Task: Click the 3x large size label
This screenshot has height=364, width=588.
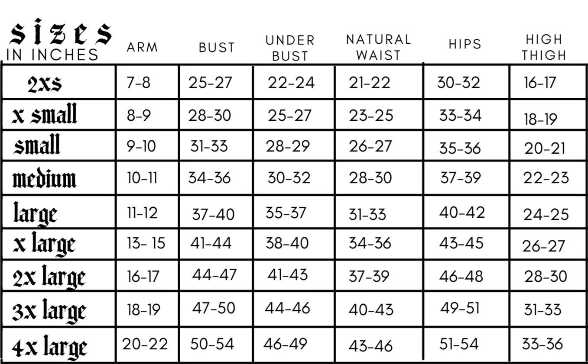Action: click(x=49, y=312)
